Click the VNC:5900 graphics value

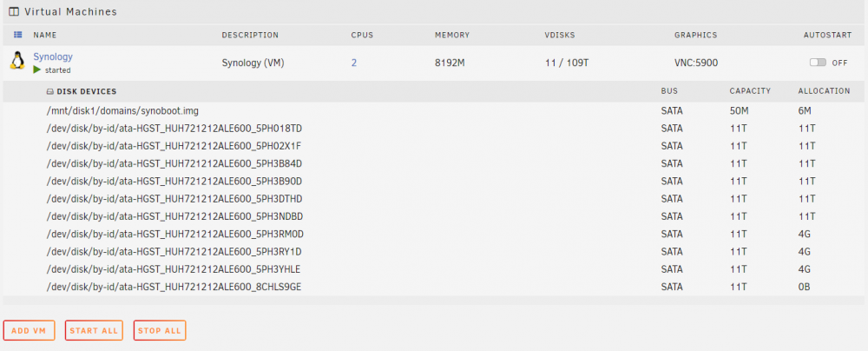(x=696, y=63)
